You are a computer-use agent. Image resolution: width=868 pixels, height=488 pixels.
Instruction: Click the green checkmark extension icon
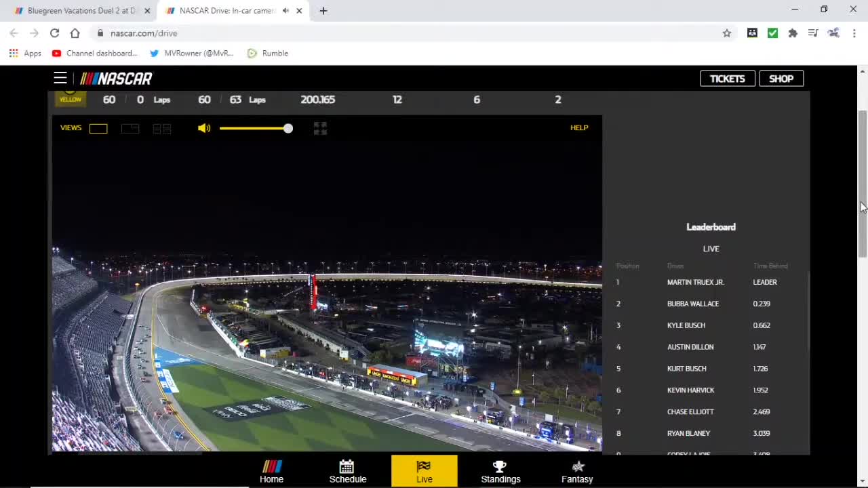(772, 33)
